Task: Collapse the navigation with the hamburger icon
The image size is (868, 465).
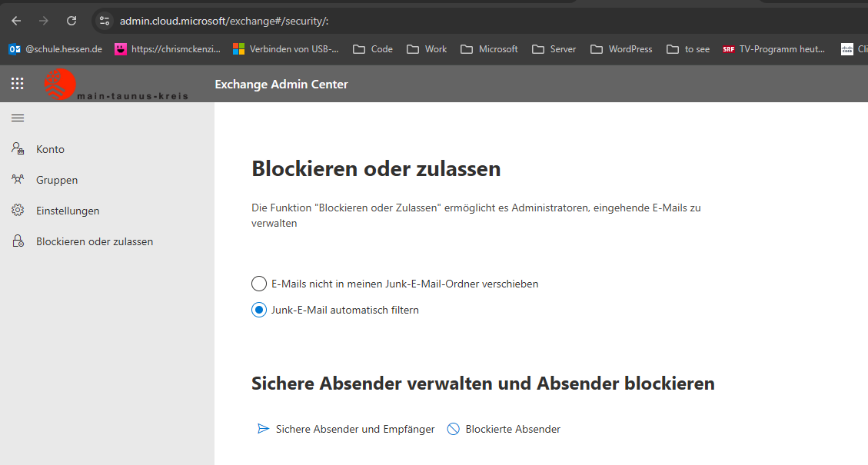Action: [x=17, y=118]
